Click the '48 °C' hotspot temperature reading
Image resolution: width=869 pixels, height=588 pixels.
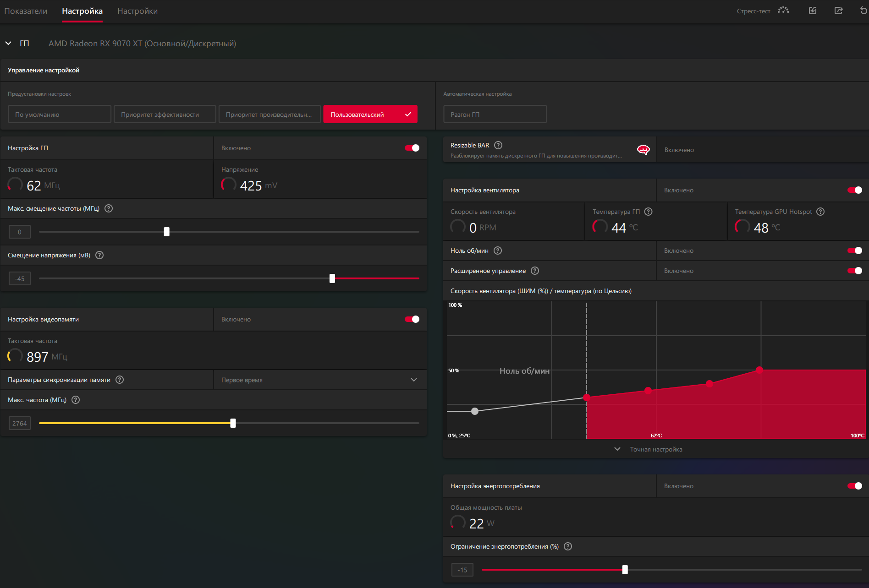click(767, 228)
